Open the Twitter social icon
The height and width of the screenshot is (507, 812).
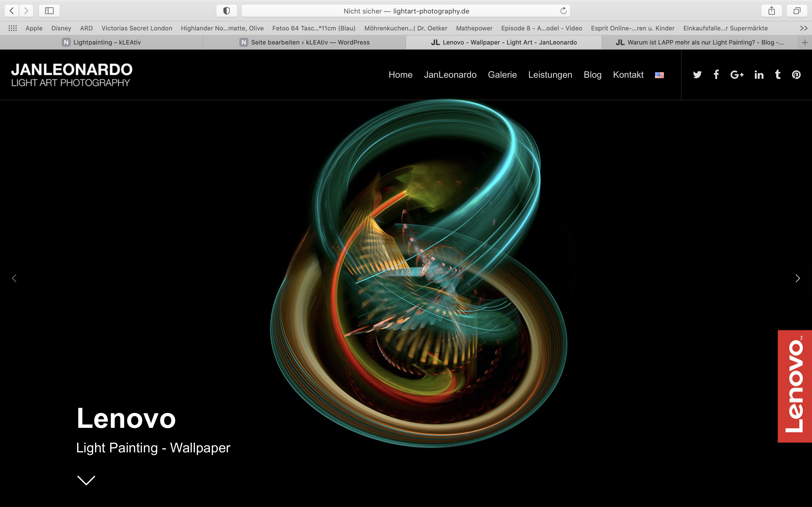(697, 74)
